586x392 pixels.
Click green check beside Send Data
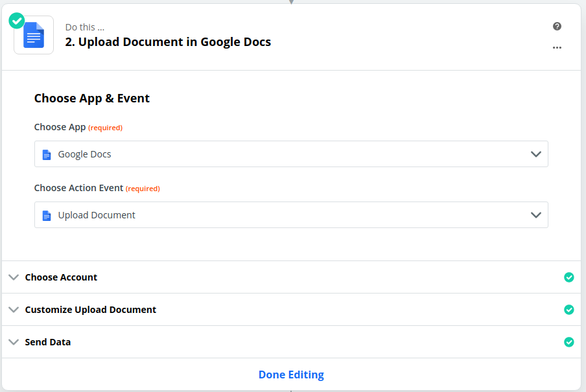pos(568,342)
